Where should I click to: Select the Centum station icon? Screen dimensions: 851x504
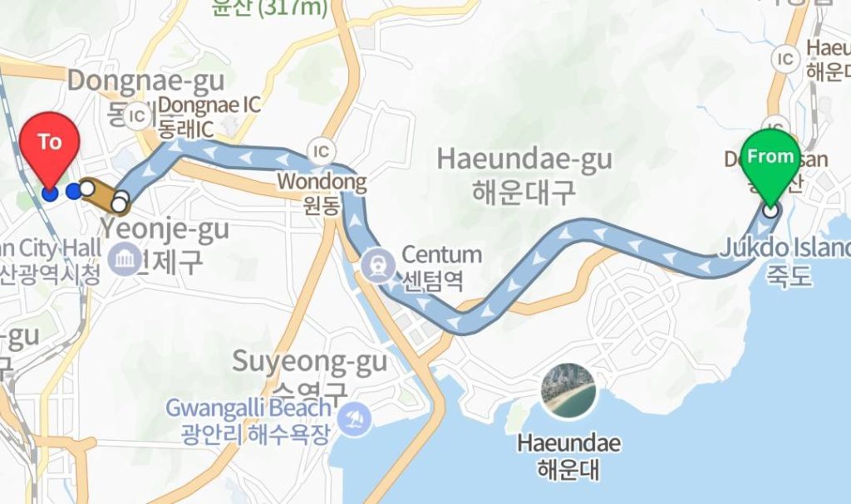(378, 265)
